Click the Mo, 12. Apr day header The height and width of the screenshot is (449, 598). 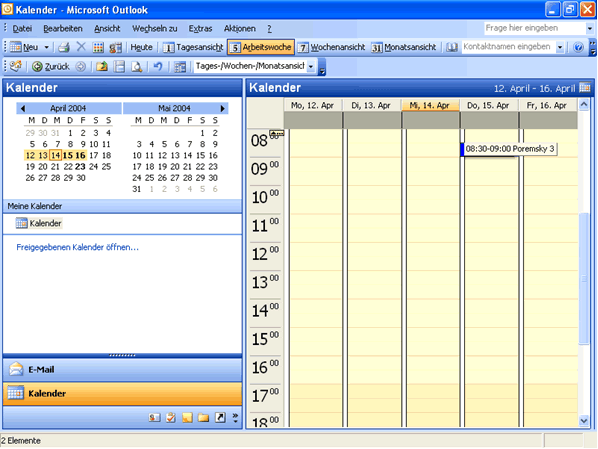(x=313, y=105)
